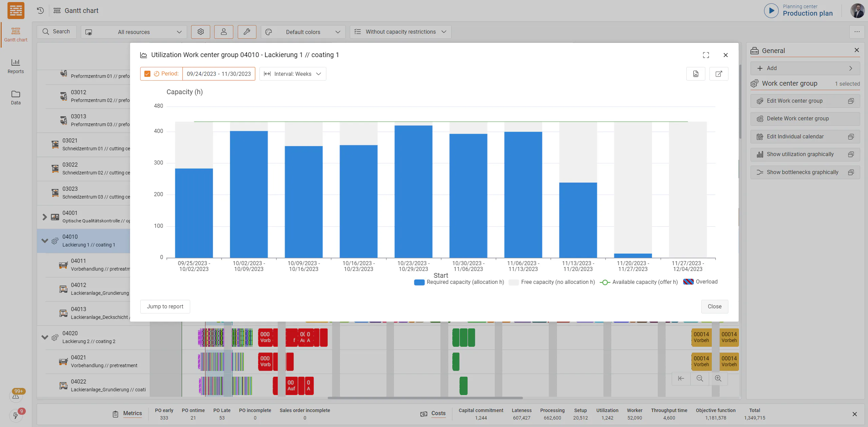Click the person icon toolbar button
868x427 pixels.
pyautogui.click(x=223, y=32)
